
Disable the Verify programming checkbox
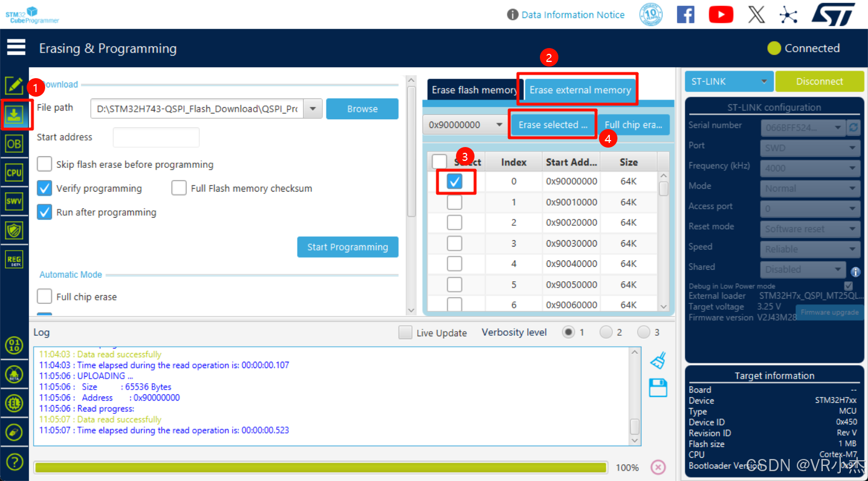tap(45, 188)
